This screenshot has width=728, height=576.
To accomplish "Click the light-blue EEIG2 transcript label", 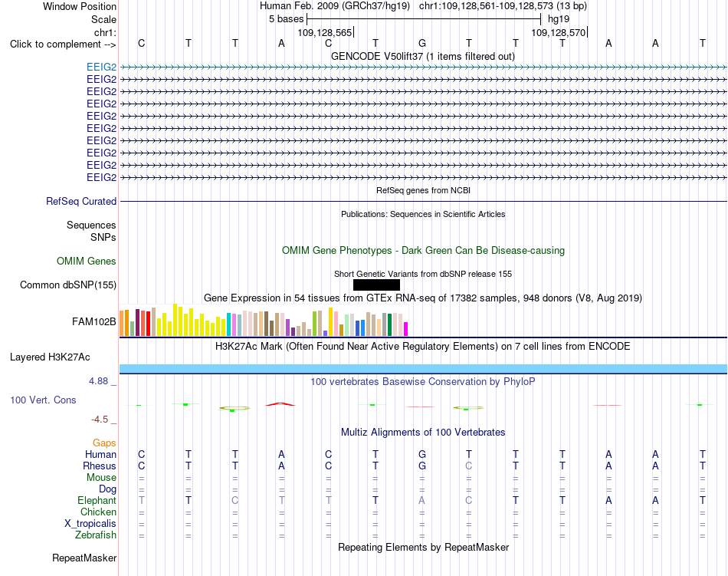I will (101, 67).
